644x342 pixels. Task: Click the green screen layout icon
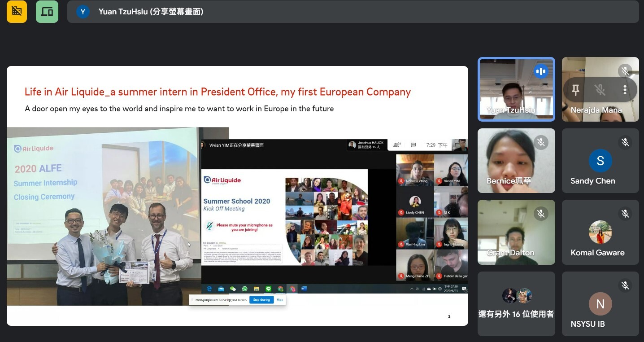tap(47, 12)
